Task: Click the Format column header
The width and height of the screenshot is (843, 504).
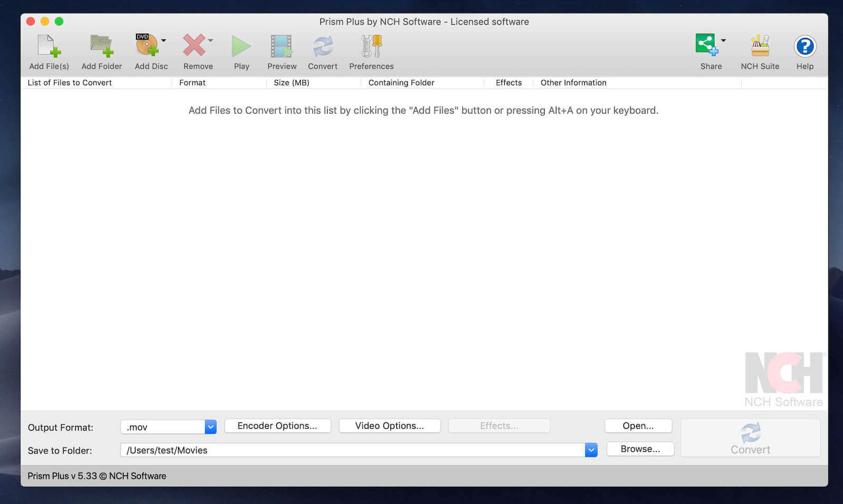Action: click(x=219, y=83)
